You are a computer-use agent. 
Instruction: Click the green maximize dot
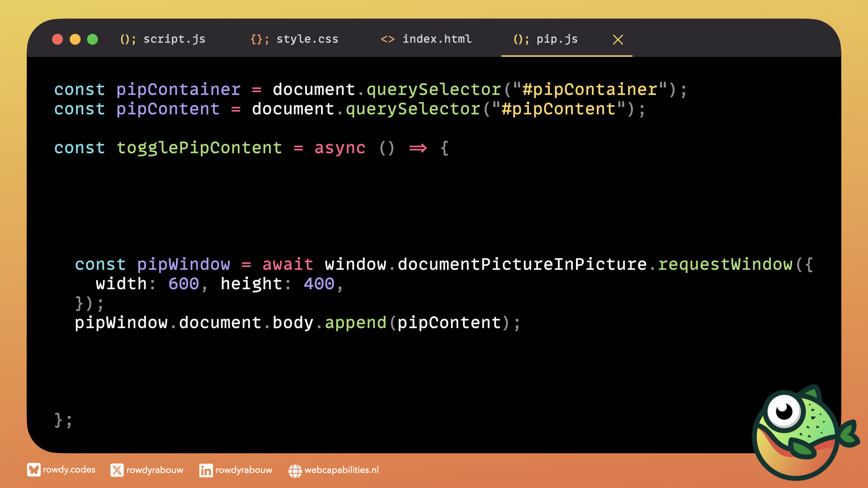(93, 39)
